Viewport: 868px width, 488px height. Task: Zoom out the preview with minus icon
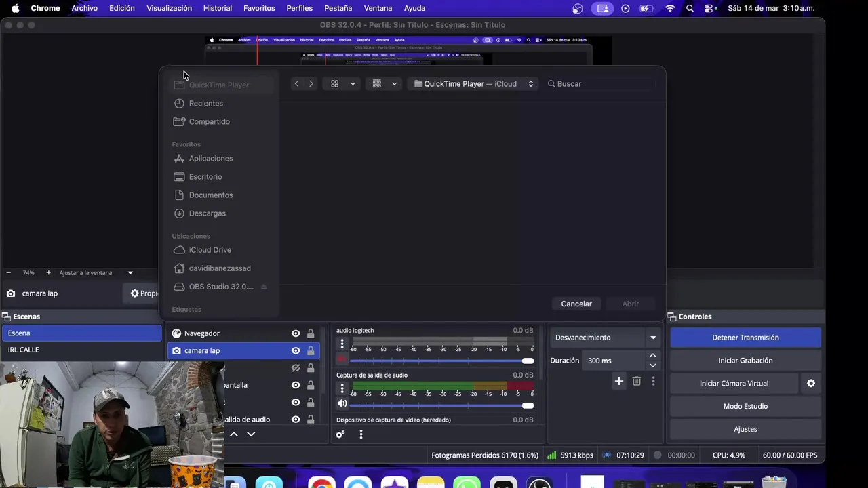pyautogui.click(x=8, y=272)
